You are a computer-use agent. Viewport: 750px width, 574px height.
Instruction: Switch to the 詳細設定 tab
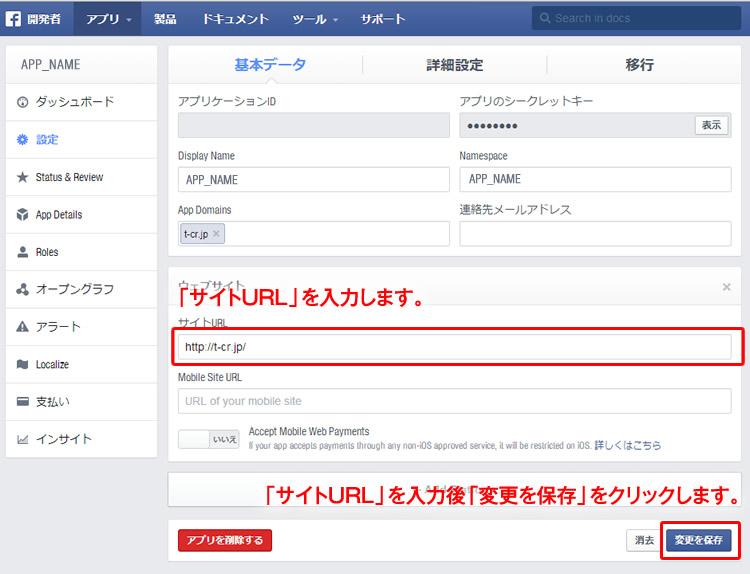[454, 65]
